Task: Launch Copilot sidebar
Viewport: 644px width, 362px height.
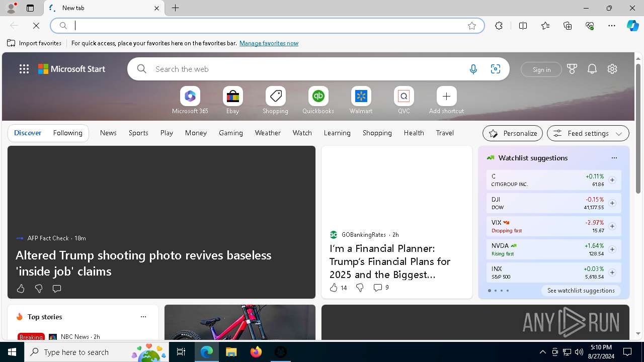Action: [x=632, y=26]
